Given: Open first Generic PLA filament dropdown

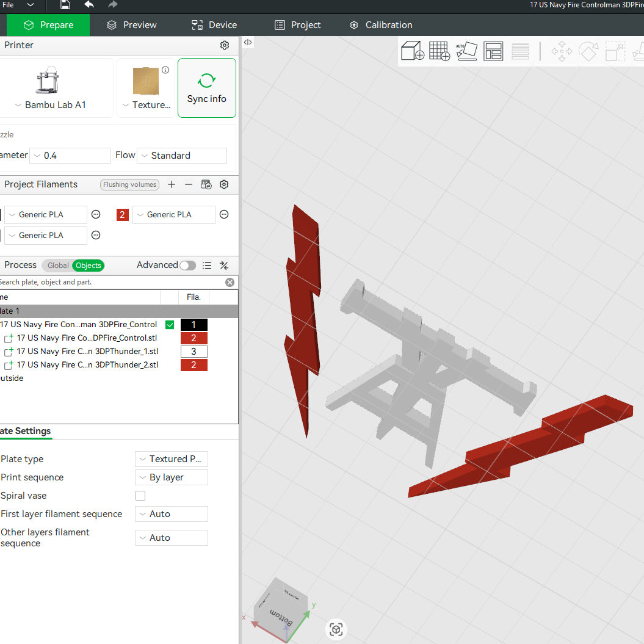Looking at the screenshot, I should click(46, 215).
